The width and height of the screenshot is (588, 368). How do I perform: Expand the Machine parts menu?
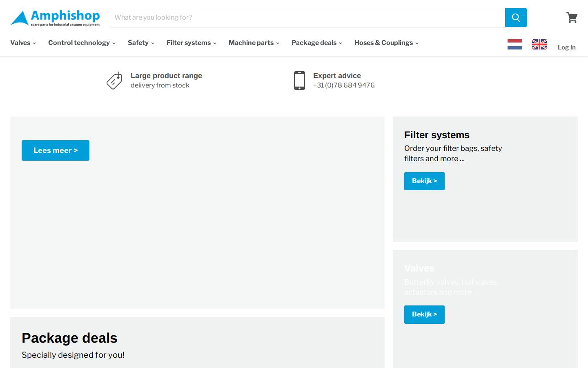click(x=254, y=43)
